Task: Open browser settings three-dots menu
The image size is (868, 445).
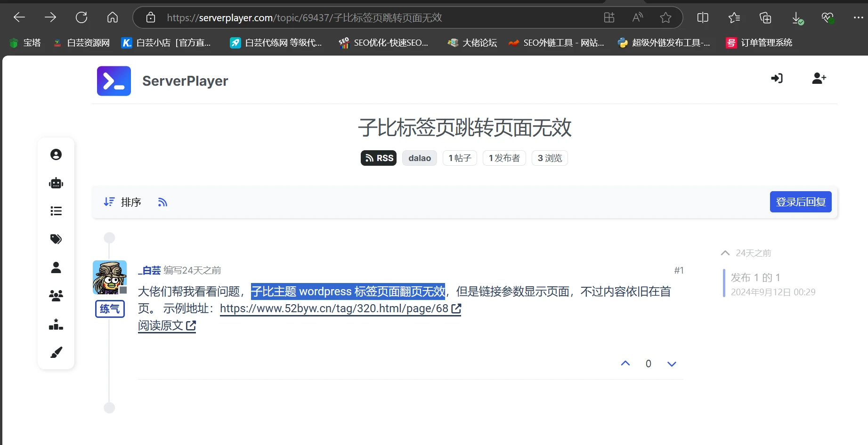Action: tap(858, 18)
